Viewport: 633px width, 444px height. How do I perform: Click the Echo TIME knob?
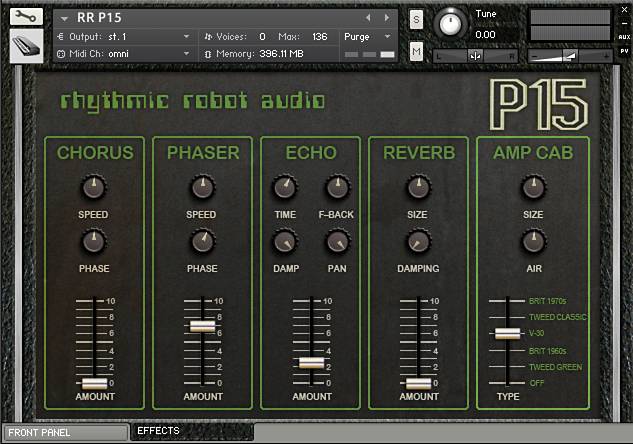[x=285, y=188]
